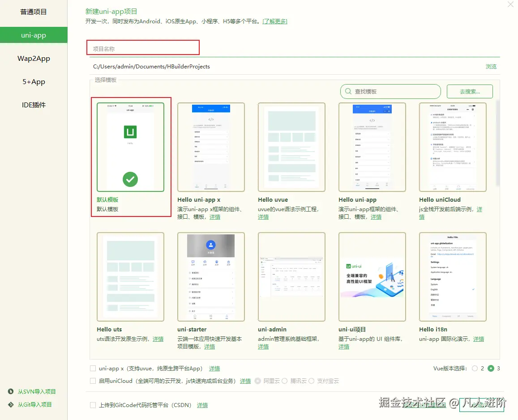Screen dimensions: 518x420
Task: Open 详情 link for Hello uni-app x
Action: pyautogui.click(x=215, y=217)
